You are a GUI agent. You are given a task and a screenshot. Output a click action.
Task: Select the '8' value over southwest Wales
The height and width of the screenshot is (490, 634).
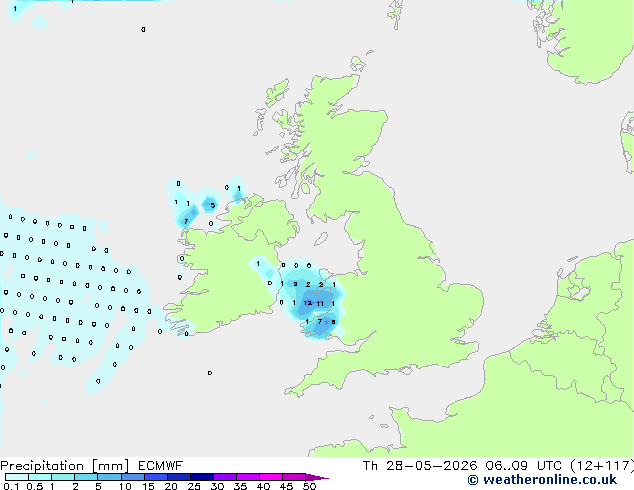click(333, 322)
